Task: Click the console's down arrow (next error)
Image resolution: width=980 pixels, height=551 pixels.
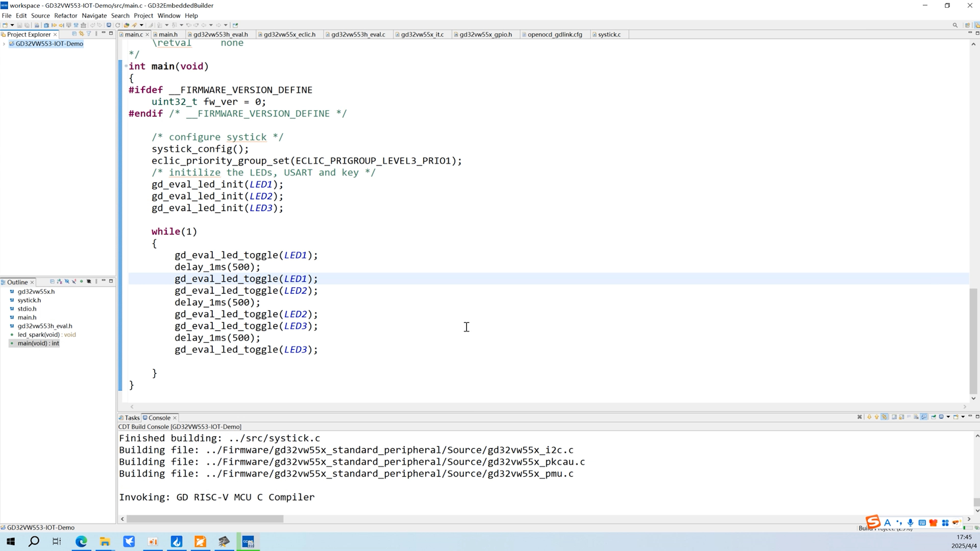Action: (x=869, y=417)
